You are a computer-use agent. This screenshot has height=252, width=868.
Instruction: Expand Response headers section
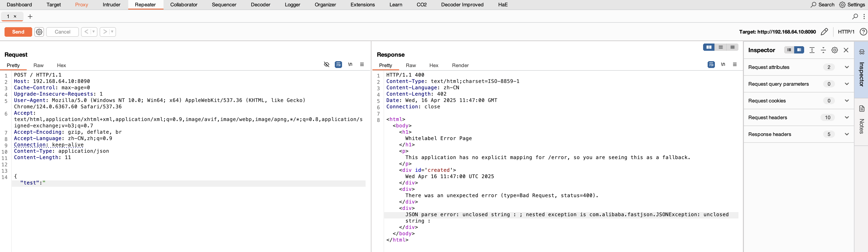pyautogui.click(x=846, y=134)
